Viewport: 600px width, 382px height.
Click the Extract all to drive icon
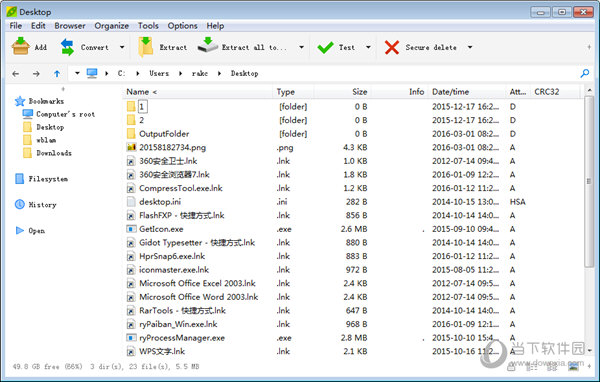click(x=207, y=46)
